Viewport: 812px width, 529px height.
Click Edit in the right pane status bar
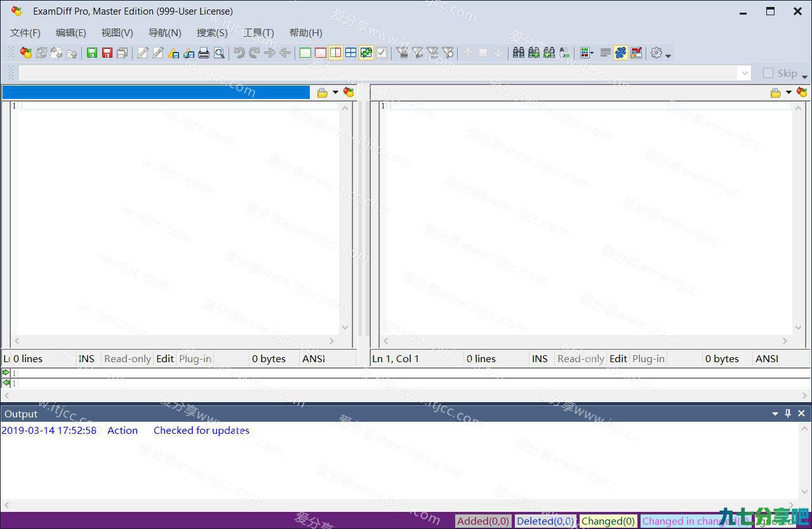[618, 358]
